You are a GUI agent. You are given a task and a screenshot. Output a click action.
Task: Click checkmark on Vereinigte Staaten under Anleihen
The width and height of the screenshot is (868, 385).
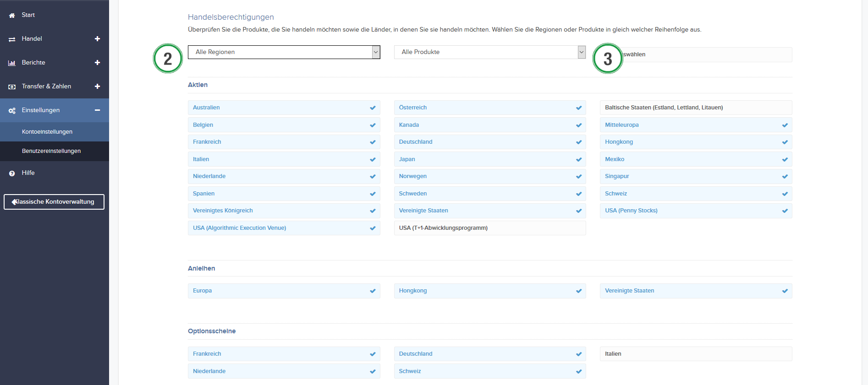pyautogui.click(x=785, y=291)
